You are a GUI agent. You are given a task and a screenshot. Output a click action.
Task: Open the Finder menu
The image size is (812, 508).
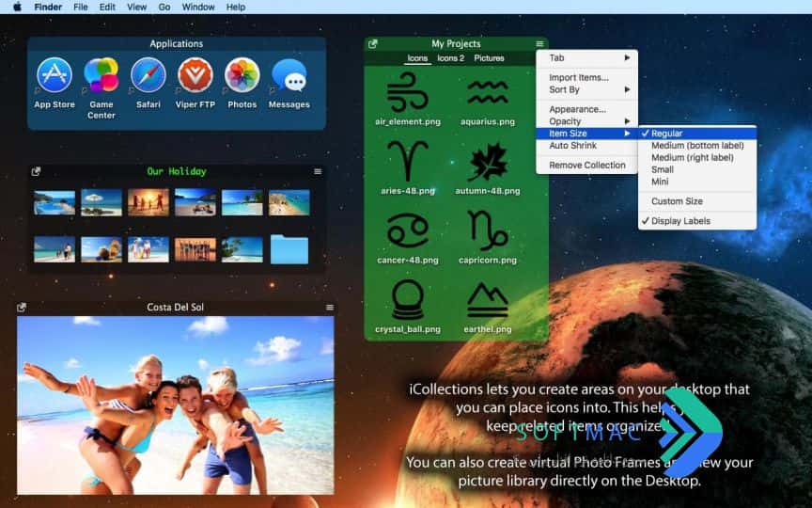[48, 7]
